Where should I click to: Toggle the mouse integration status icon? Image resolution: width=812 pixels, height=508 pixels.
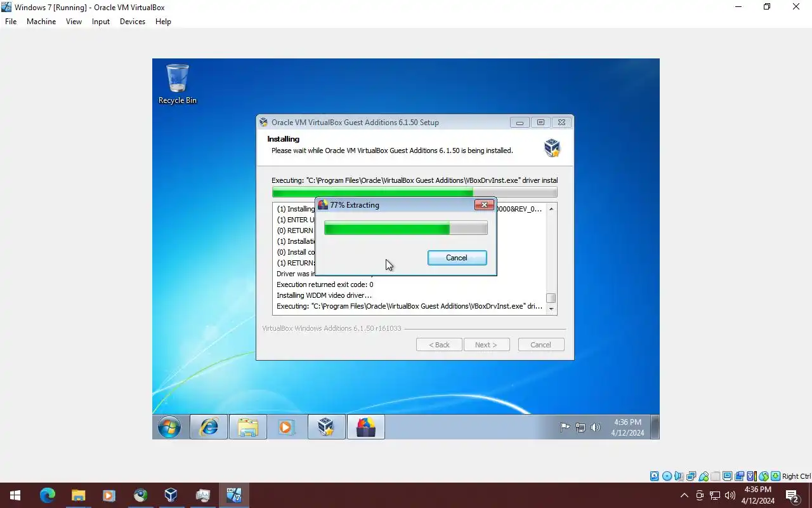[764, 476]
